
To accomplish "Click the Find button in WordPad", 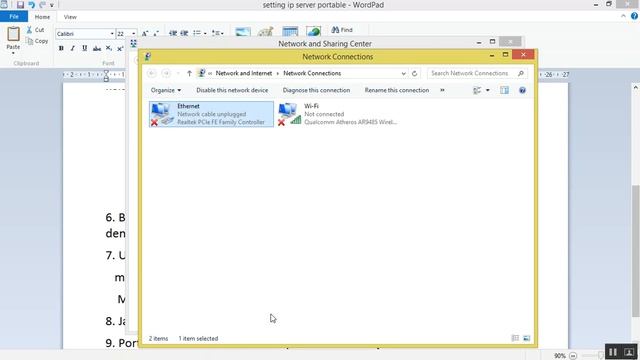I will [x=342, y=30].
